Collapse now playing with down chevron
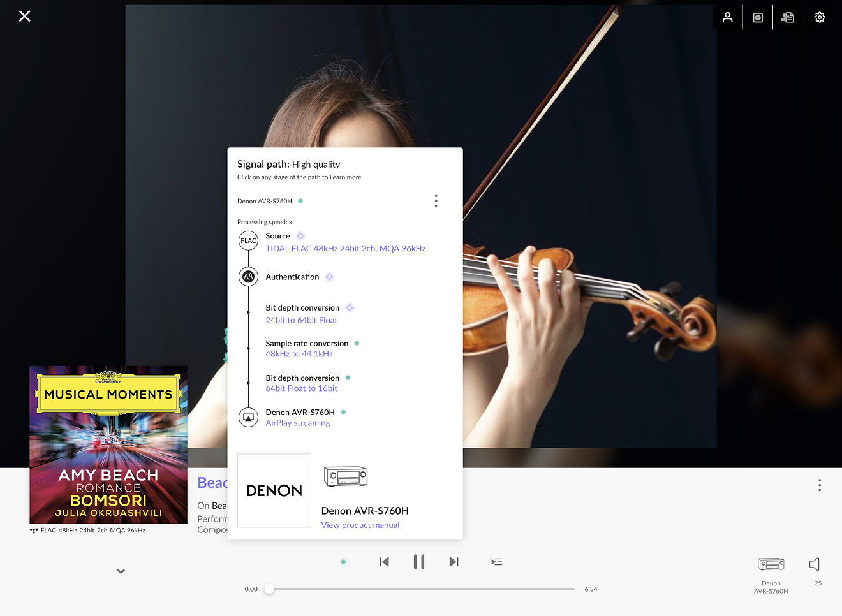The height and width of the screenshot is (616, 842). click(121, 571)
